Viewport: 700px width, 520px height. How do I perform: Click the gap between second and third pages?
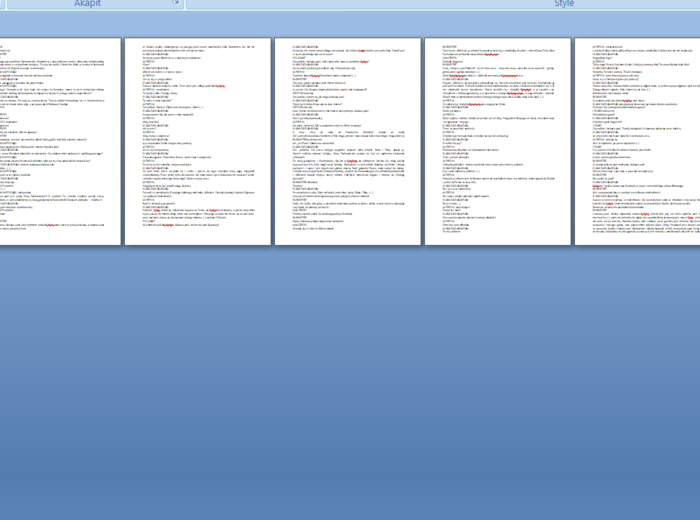point(272,140)
